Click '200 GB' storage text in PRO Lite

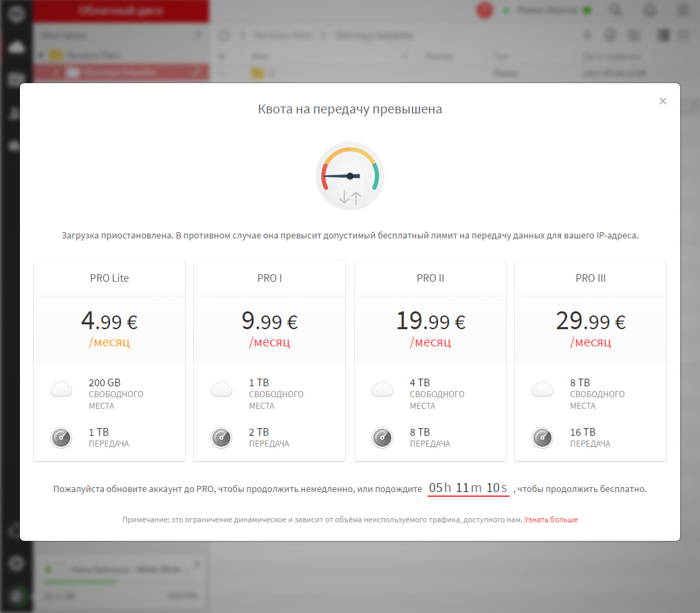tap(105, 383)
